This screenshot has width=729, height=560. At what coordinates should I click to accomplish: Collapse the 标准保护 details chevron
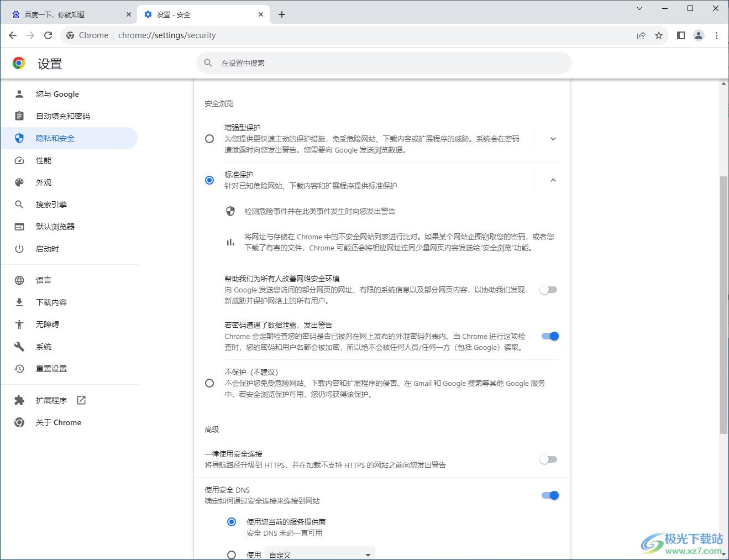coord(553,180)
